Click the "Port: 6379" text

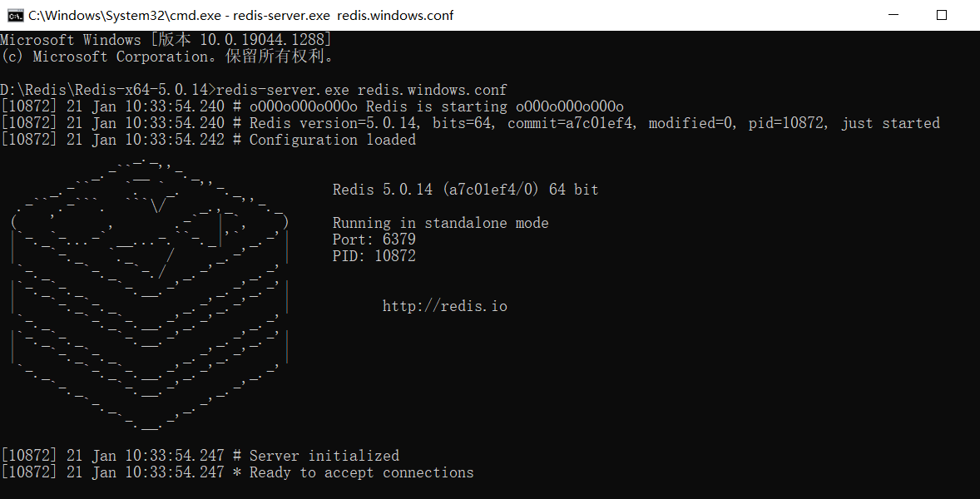pos(374,240)
